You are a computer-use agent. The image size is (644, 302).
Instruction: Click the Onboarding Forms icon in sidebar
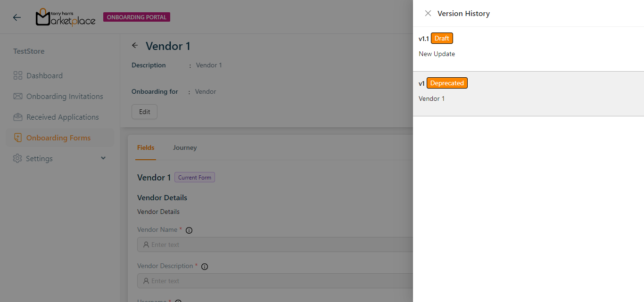click(x=18, y=138)
